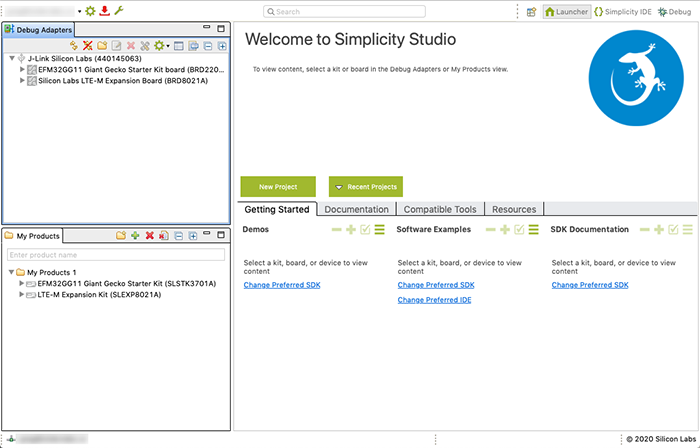Expand the EFM32GG11 Giant Gecko Starter Kit board
Image resolution: width=700 pixels, height=448 pixels.
pyautogui.click(x=23, y=69)
